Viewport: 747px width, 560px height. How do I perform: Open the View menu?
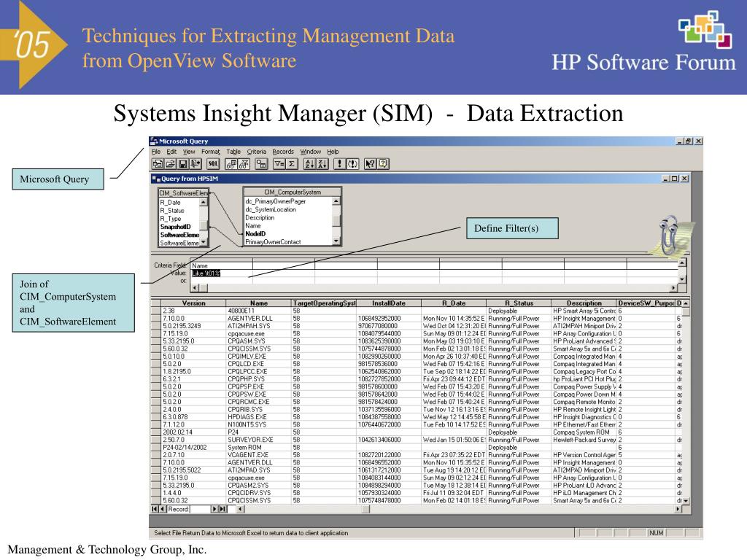189,152
